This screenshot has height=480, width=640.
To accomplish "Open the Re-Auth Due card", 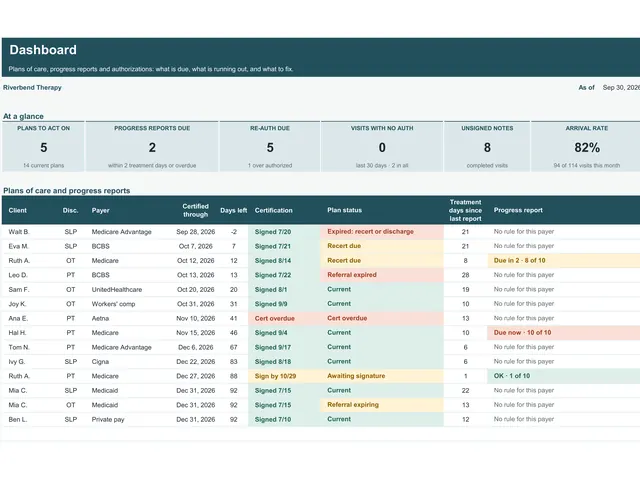I will point(270,147).
